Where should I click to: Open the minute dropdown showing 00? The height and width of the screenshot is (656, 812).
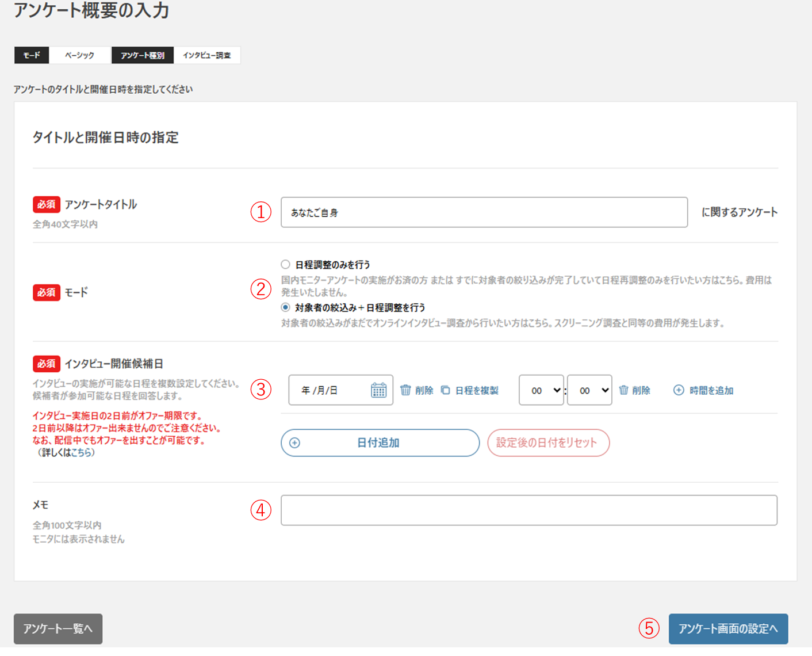[589, 390]
